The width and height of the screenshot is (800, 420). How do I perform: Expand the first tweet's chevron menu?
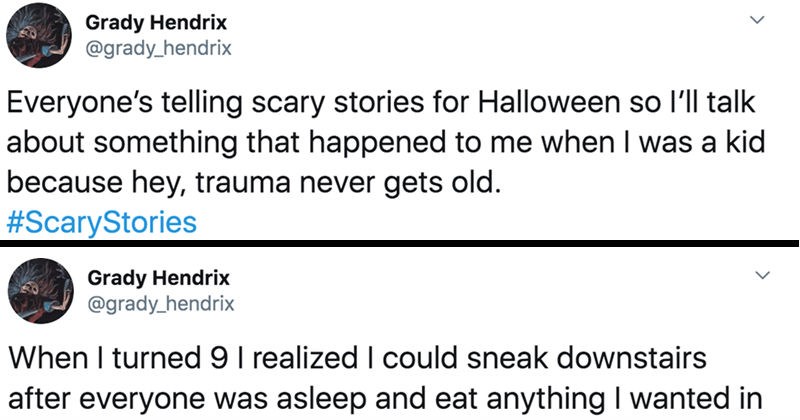coord(759,19)
